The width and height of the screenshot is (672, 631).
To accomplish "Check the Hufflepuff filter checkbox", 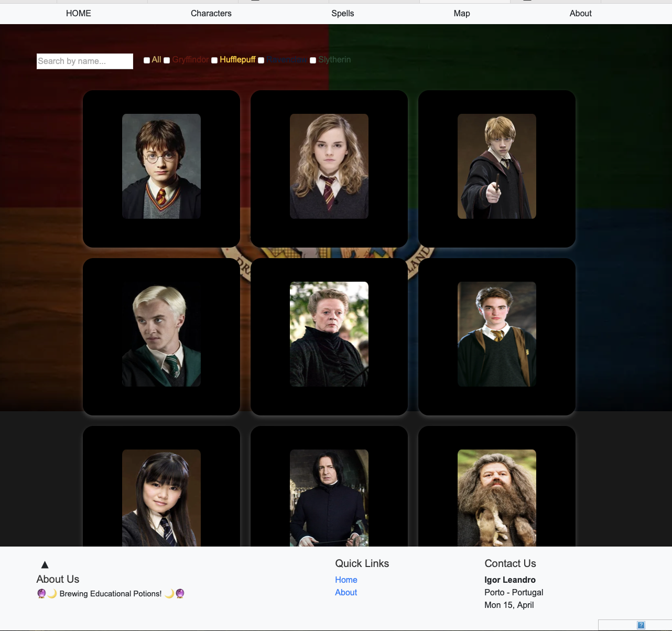I will point(214,60).
